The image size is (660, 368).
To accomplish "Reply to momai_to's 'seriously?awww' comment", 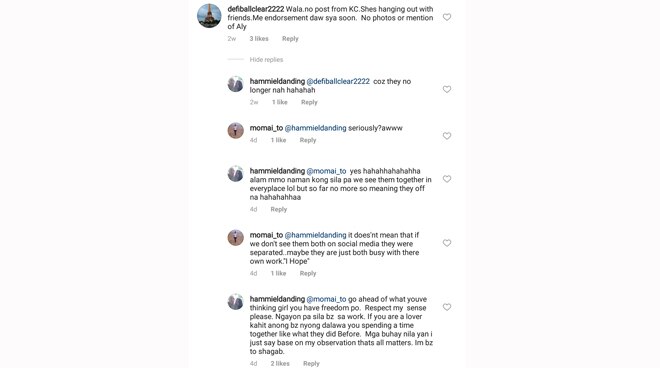I will [x=308, y=140].
